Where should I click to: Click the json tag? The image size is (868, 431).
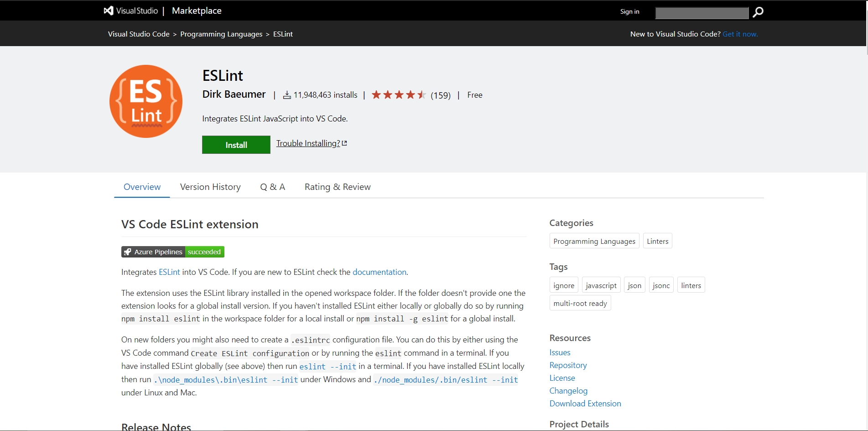pos(634,285)
